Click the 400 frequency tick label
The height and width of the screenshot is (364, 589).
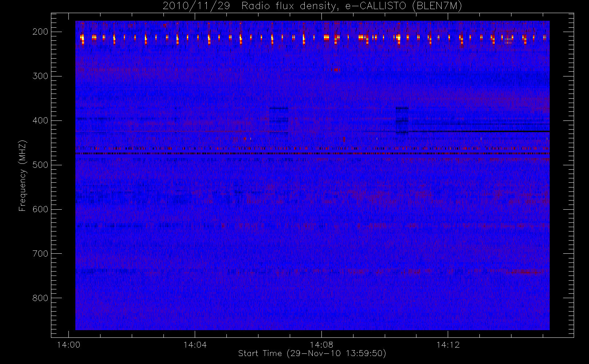(40, 120)
